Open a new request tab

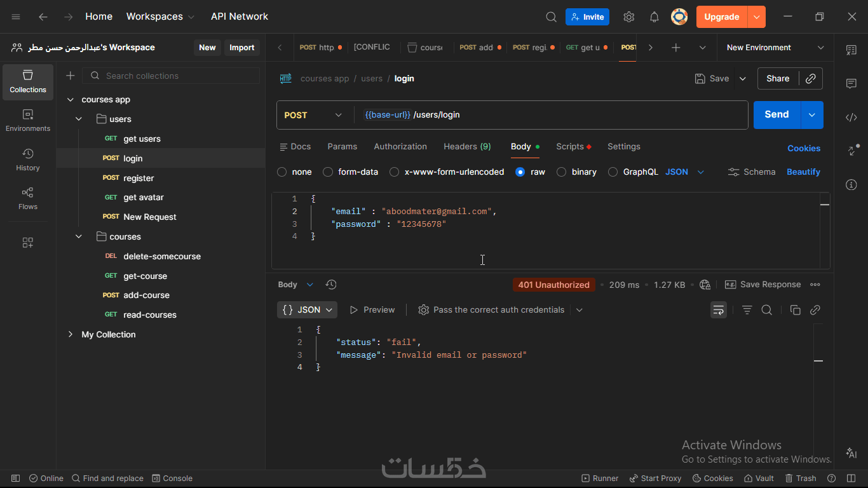click(676, 48)
